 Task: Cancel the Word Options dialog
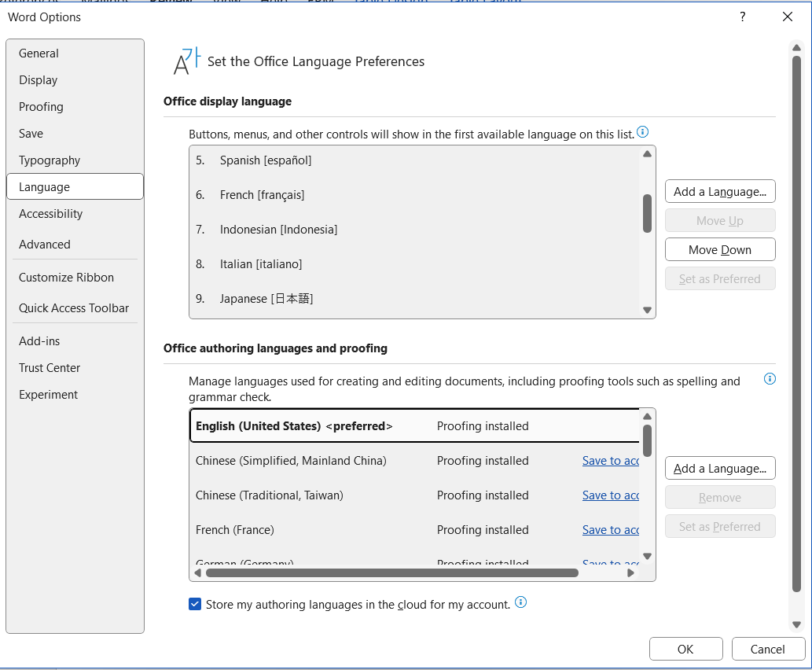768,648
